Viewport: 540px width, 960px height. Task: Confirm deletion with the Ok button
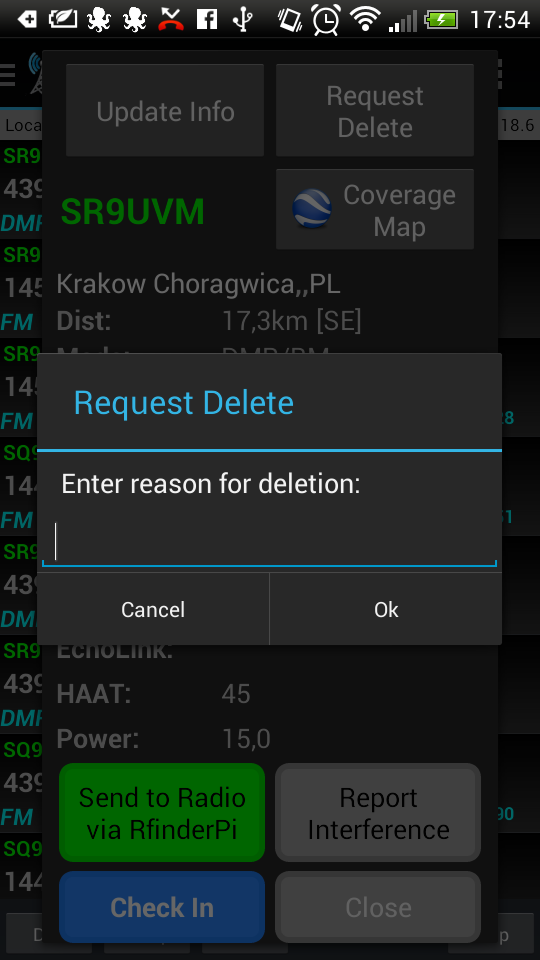pos(386,609)
